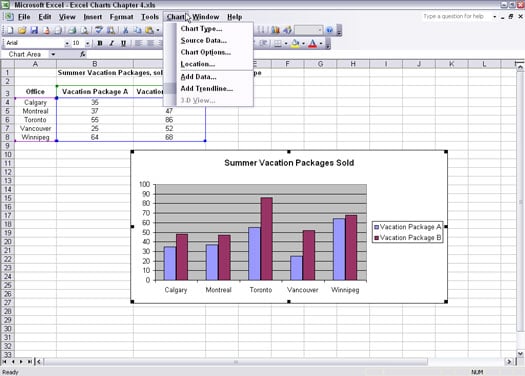Click the Font Color red A
Screen dimensions: 525x376
click(x=312, y=43)
